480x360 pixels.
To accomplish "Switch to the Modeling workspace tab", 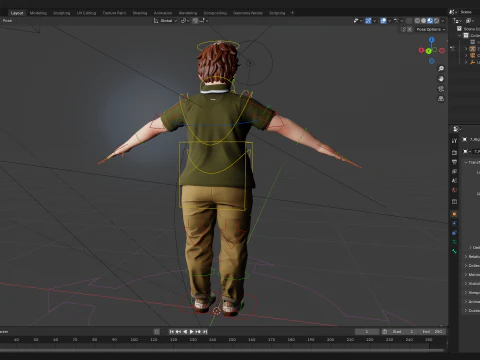I will (x=38, y=13).
